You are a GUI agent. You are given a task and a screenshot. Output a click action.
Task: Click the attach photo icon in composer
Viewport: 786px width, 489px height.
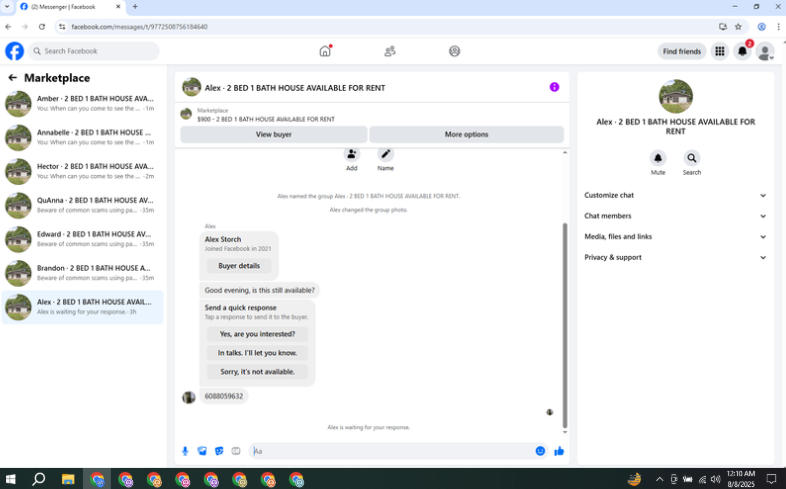[x=202, y=451]
